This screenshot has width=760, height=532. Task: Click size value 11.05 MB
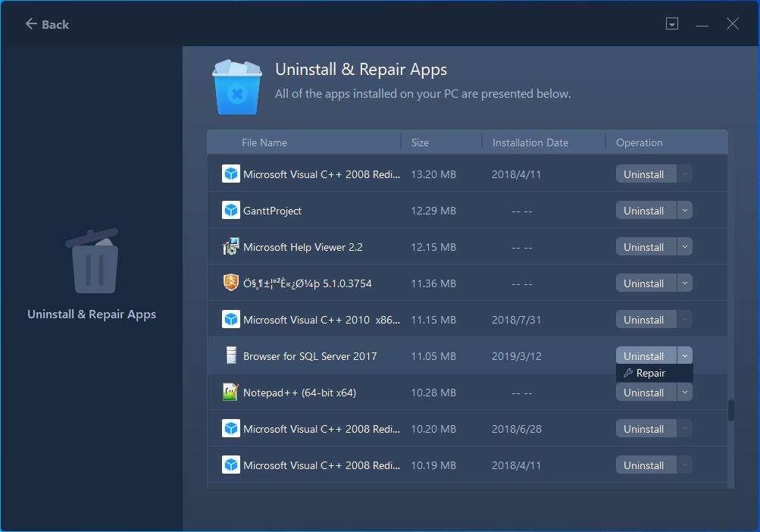(433, 356)
